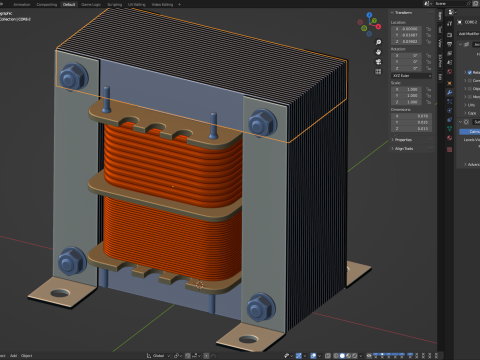Switch to the Game Logic workspace tab

[91, 5]
